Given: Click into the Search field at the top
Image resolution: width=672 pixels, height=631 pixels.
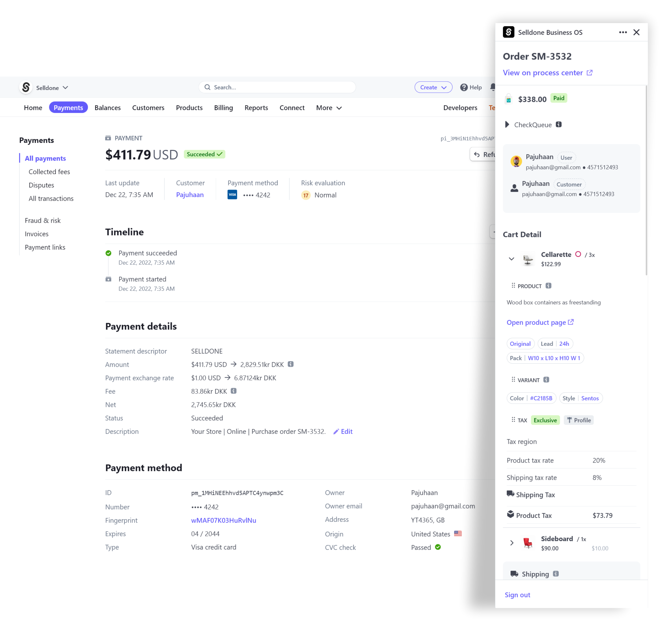Looking at the screenshot, I should pyautogui.click(x=277, y=87).
